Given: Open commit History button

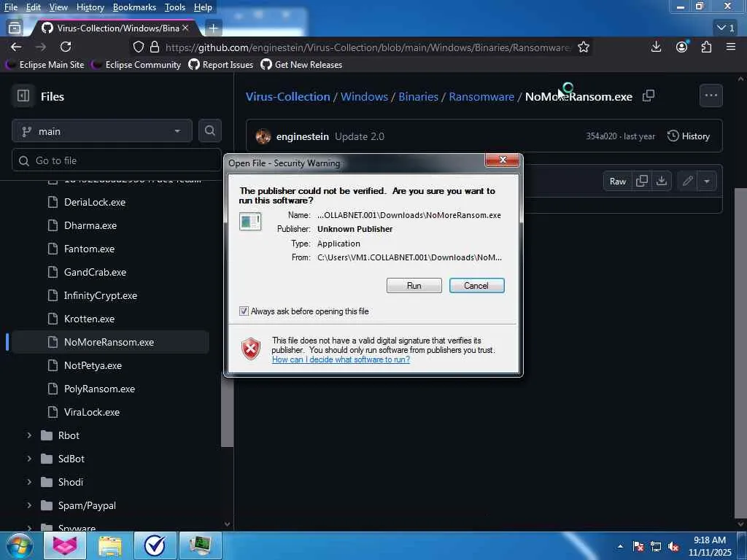Looking at the screenshot, I should click(x=689, y=136).
